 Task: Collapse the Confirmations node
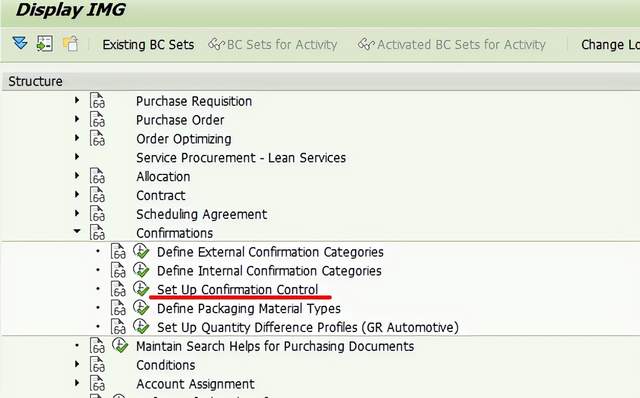[x=77, y=231]
